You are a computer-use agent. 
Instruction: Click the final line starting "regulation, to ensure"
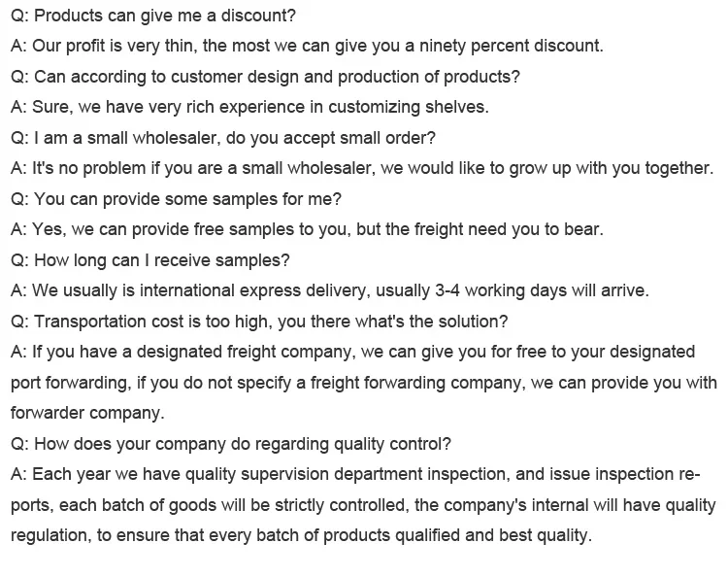(300, 535)
